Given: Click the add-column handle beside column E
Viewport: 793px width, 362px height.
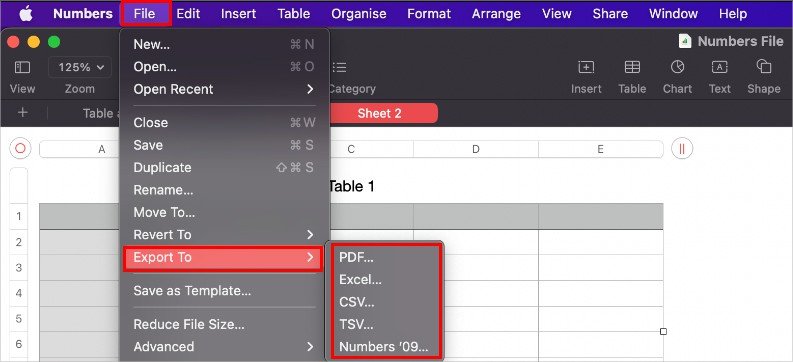Looking at the screenshot, I should coord(682,149).
